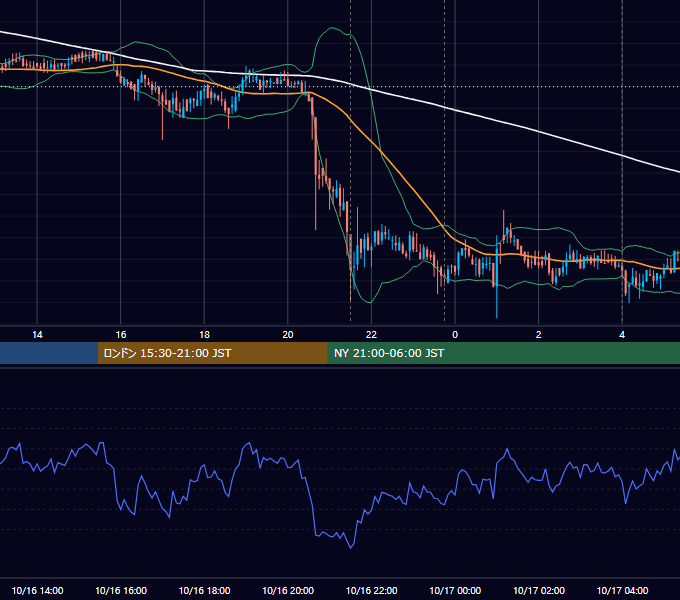Click the NY 21:00-06:00 JST session bar
This screenshot has height=600, width=680.
click(x=503, y=353)
